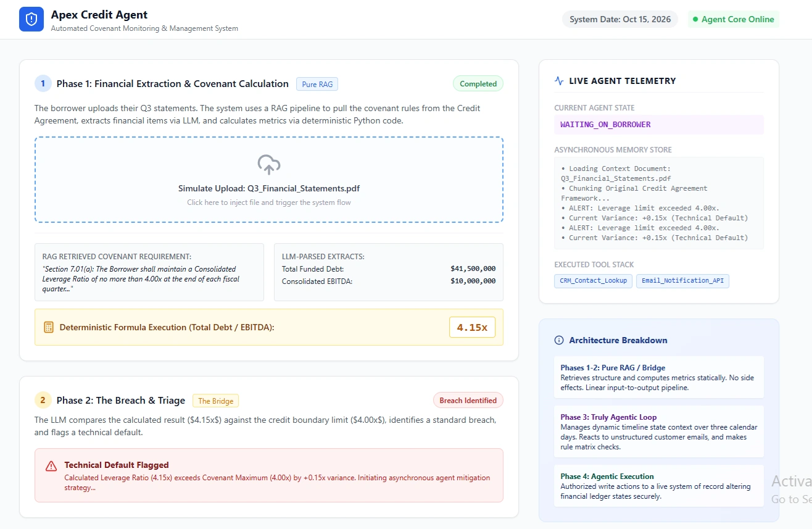Click The Bridge tag
The height and width of the screenshot is (529, 812).
pos(215,401)
